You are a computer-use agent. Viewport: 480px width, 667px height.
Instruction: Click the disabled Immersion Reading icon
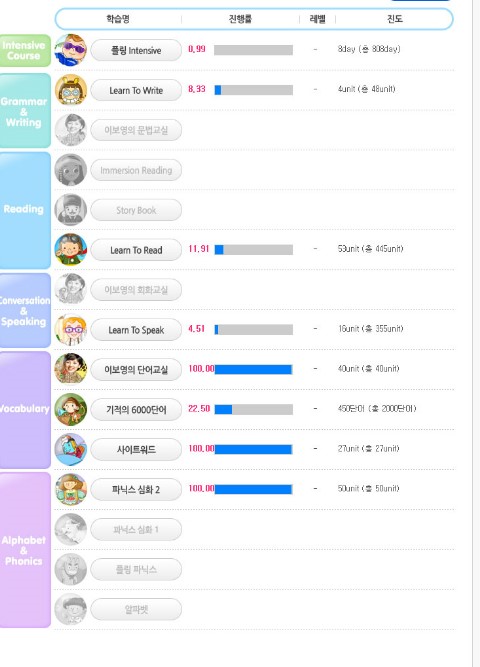[71, 170]
